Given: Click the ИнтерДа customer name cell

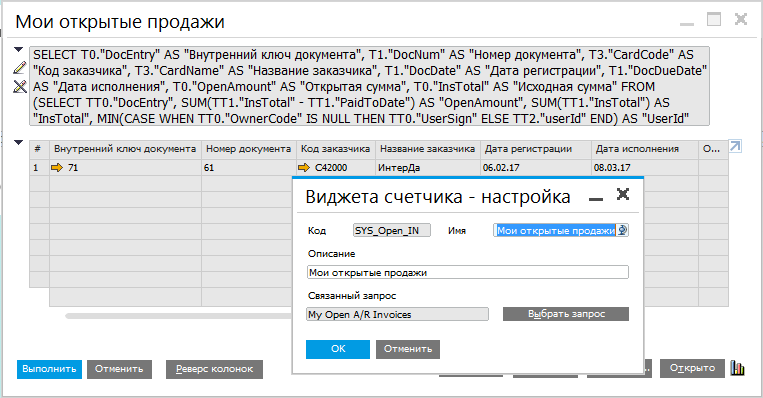Looking at the screenshot, I should 427,167.
